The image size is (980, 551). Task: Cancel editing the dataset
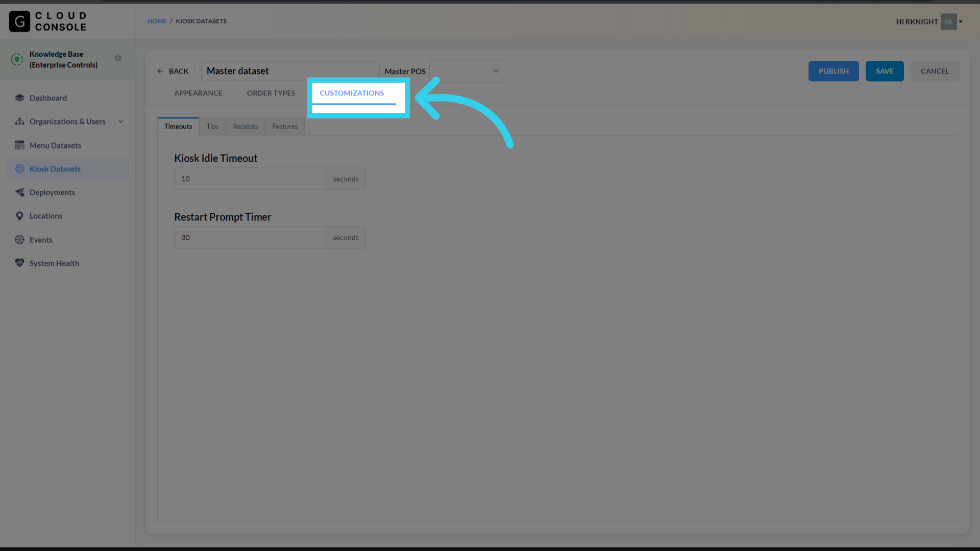click(x=935, y=71)
